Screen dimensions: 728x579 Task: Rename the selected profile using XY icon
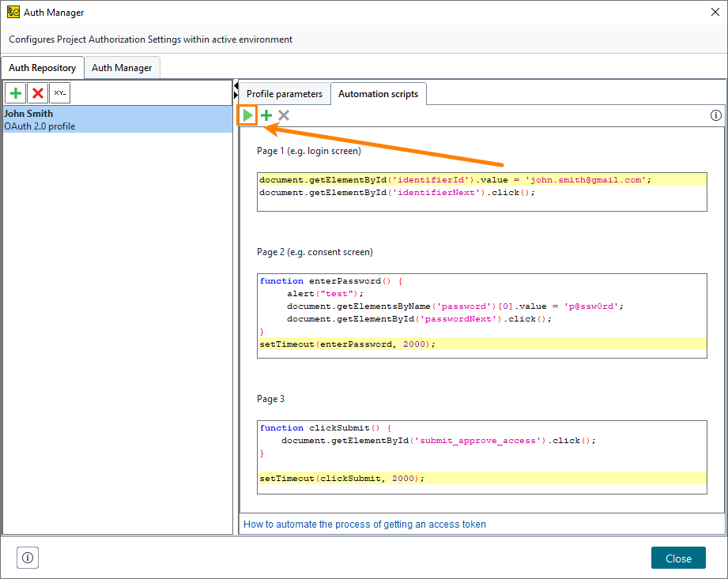click(x=59, y=92)
